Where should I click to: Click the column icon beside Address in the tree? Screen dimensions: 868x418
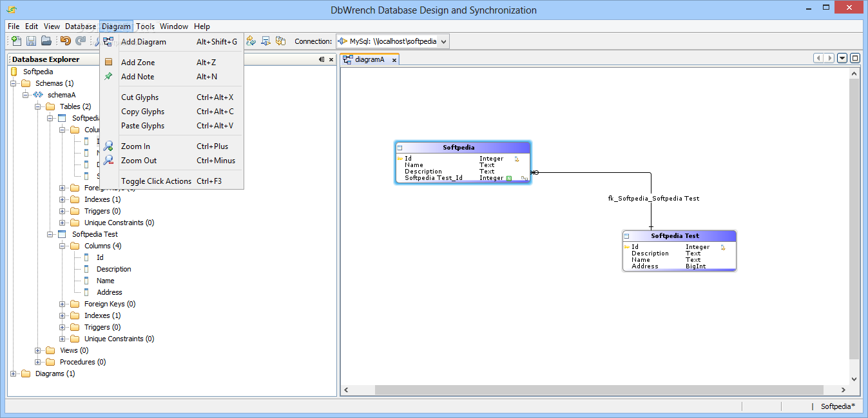[x=86, y=292]
